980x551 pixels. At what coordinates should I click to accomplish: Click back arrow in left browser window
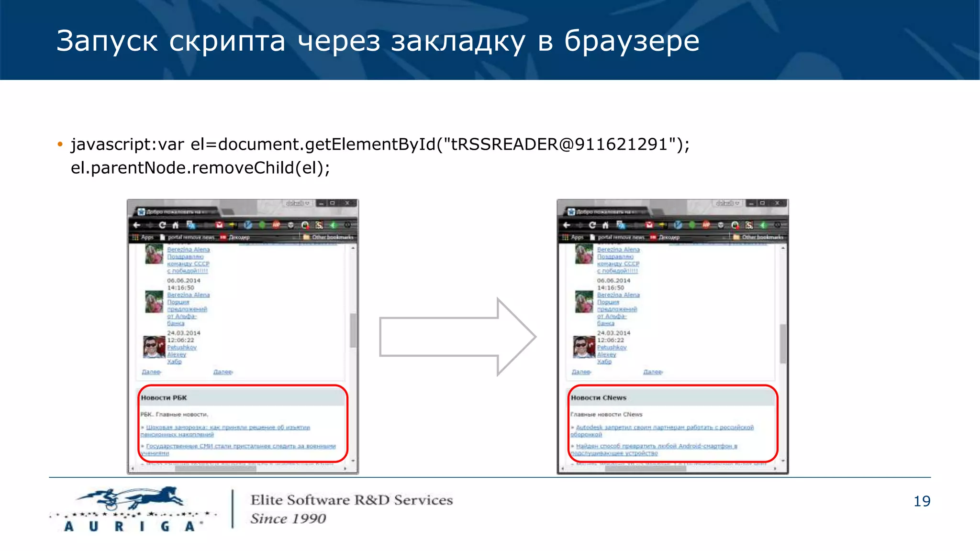coord(137,225)
